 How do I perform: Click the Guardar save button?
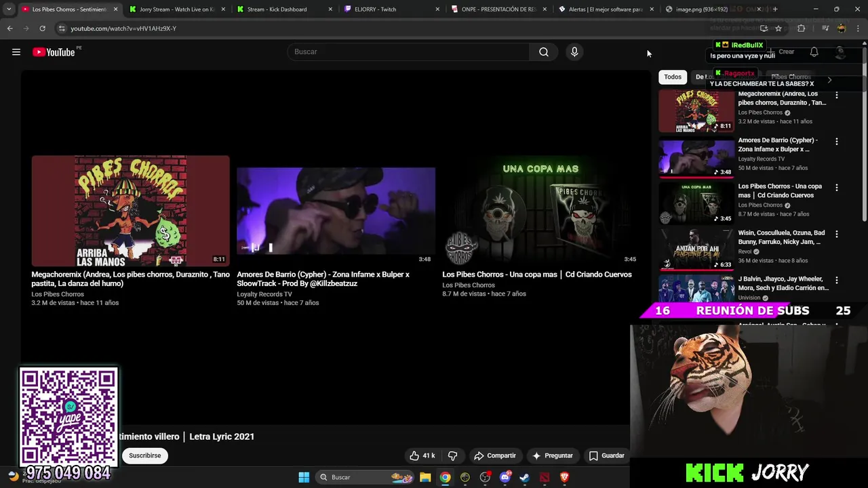tap(607, 455)
